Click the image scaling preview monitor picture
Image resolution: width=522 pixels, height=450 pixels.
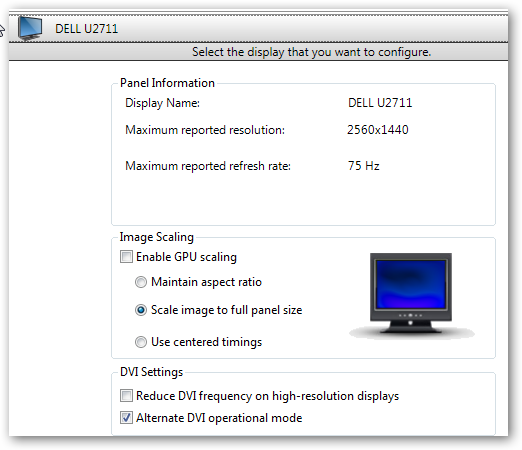[x=411, y=295]
